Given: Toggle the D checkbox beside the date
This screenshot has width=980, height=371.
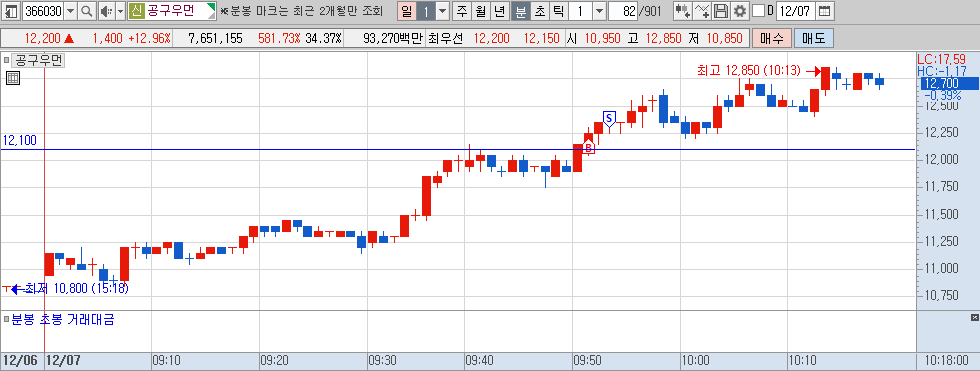Looking at the screenshot, I should (758, 11).
